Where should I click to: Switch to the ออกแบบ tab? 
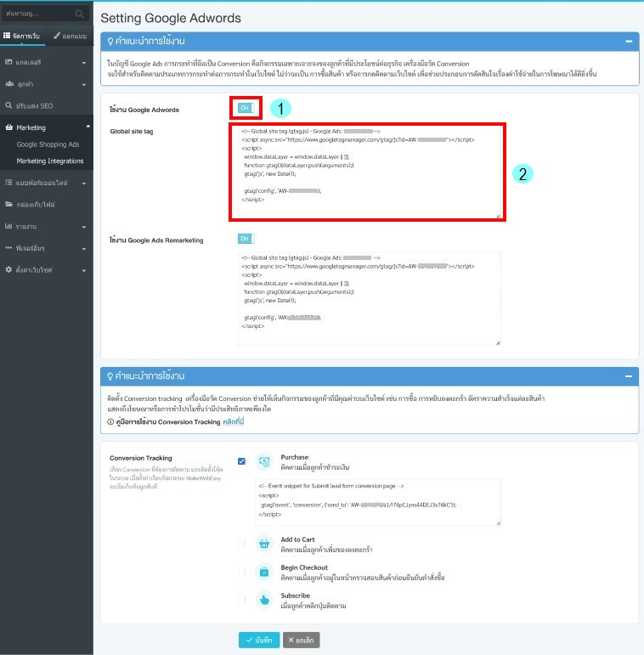point(67,37)
